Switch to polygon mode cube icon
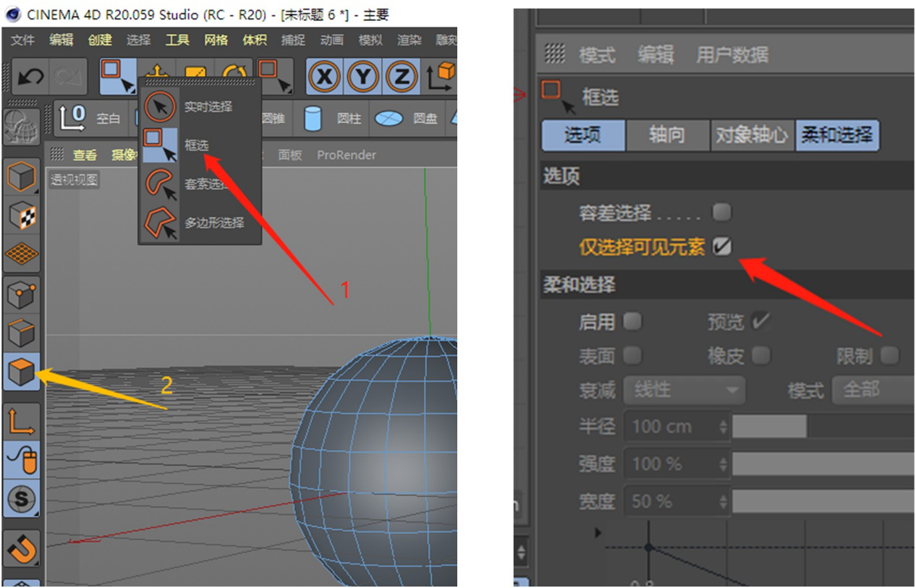The width and height of the screenshot is (916, 588). point(21,372)
